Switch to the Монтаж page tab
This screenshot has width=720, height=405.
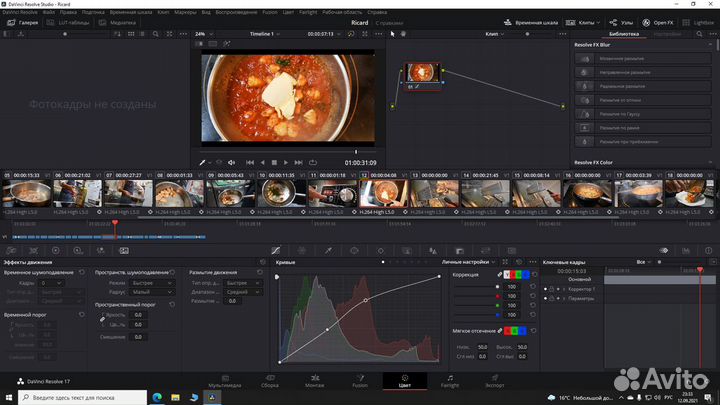(x=314, y=380)
